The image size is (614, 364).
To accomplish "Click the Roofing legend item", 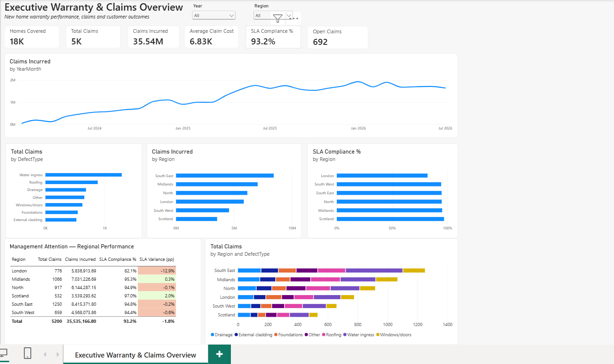I will coord(331,335).
